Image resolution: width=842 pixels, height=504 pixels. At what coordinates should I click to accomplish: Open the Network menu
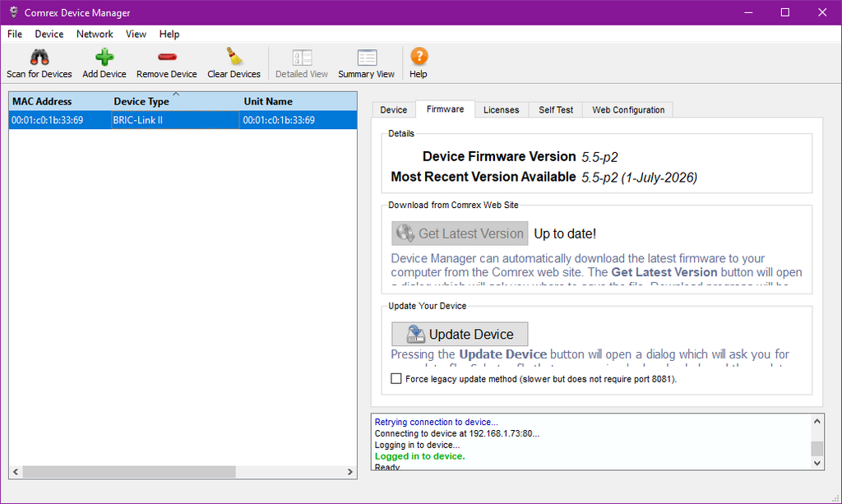(x=95, y=34)
